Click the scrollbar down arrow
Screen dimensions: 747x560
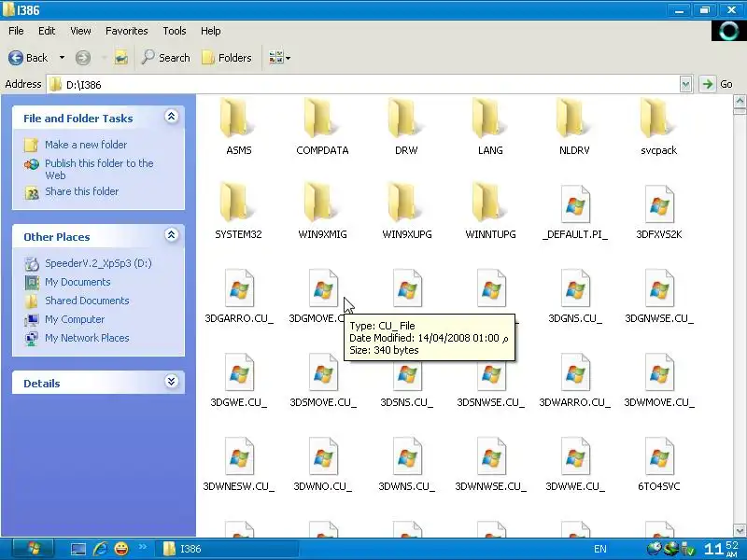(x=740, y=530)
